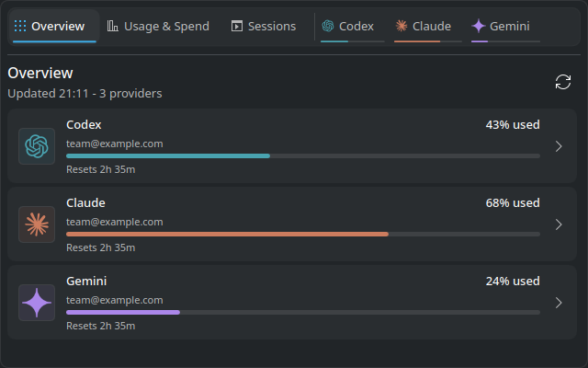
Task: Click the Claude usage progress bar
Action: coord(303,234)
